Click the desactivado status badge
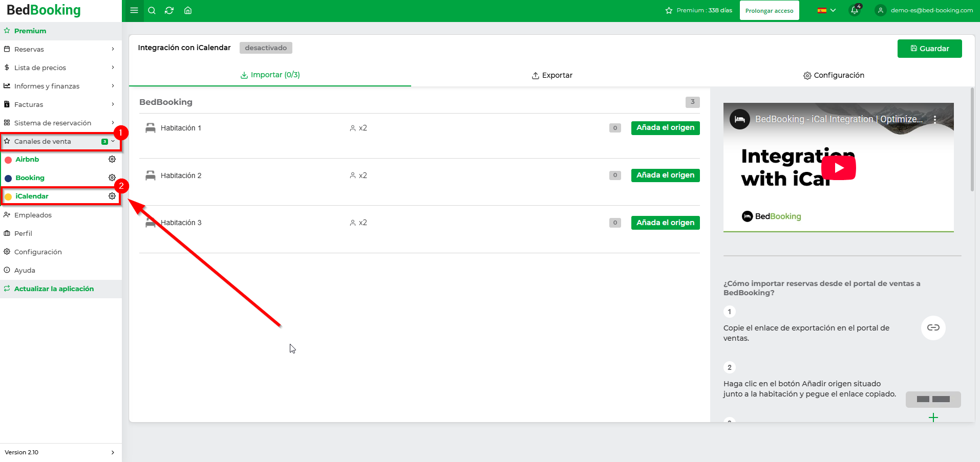980x462 pixels. click(x=266, y=48)
